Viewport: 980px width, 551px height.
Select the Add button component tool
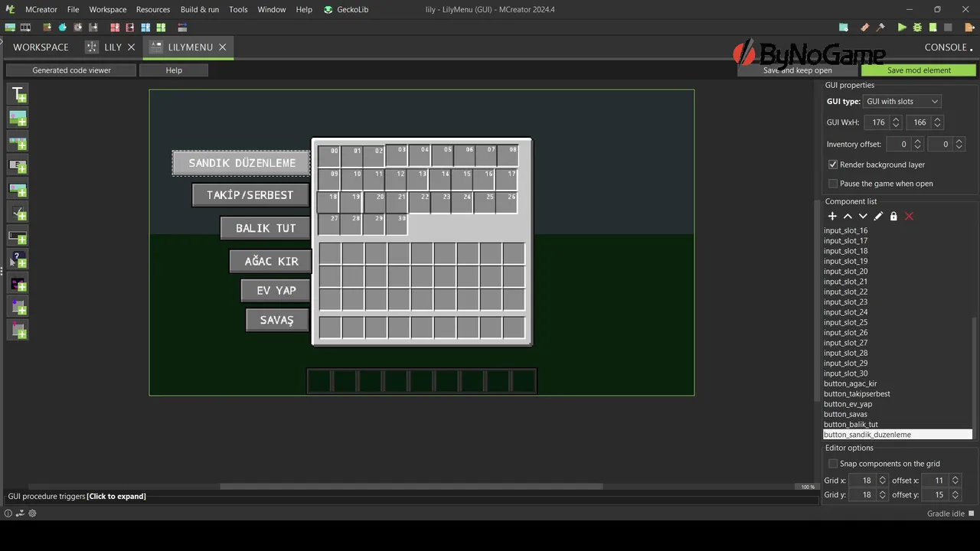[18, 165]
